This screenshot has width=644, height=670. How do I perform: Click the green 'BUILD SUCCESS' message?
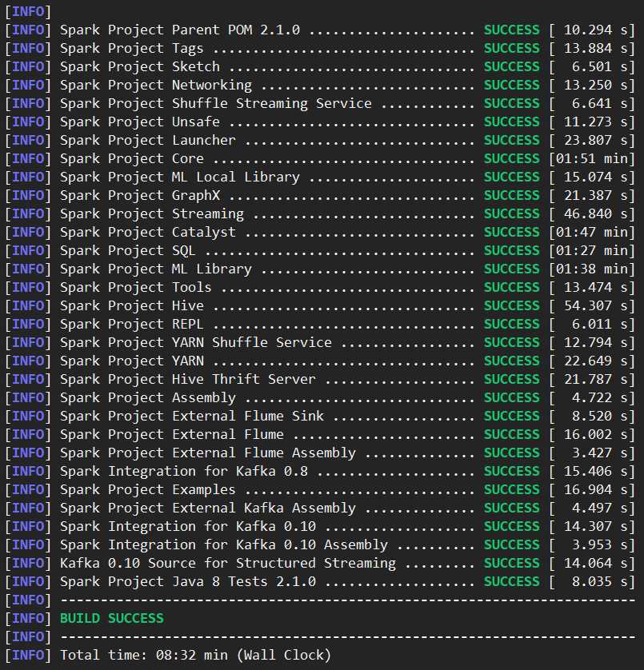112,618
